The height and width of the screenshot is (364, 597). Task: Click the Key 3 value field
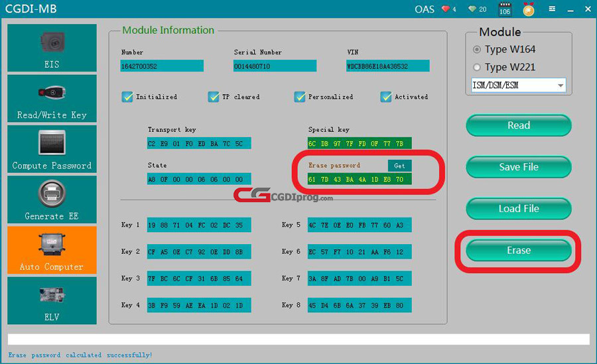[x=199, y=278]
